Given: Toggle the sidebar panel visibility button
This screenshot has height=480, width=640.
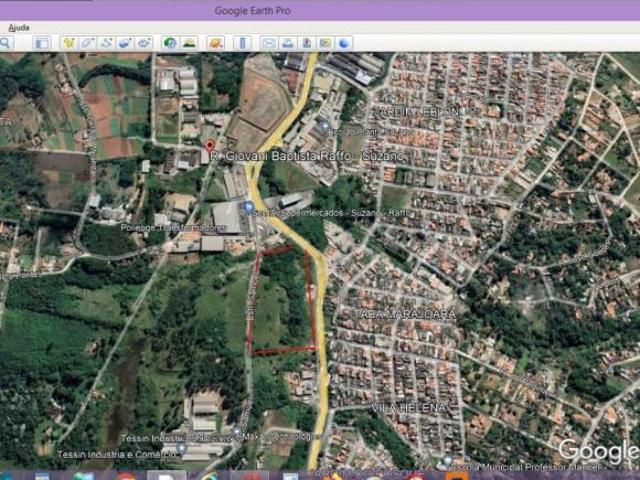Looking at the screenshot, I should [42, 43].
